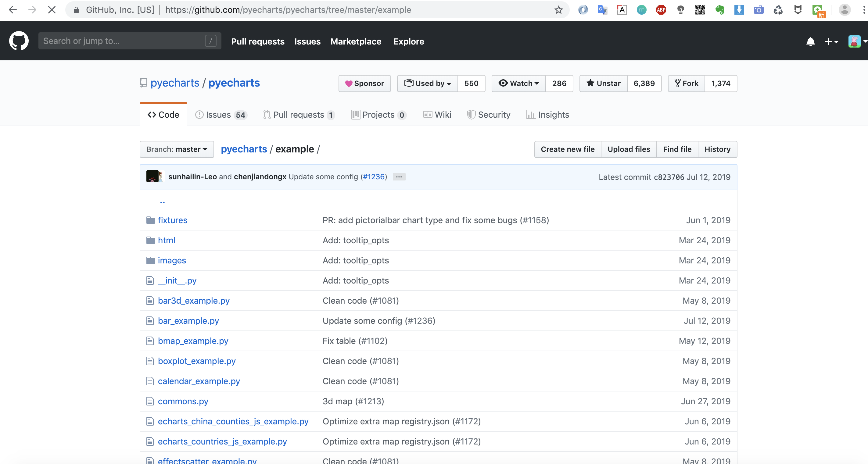Expand the Used by dropdown
868x464 pixels.
click(427, 83)
